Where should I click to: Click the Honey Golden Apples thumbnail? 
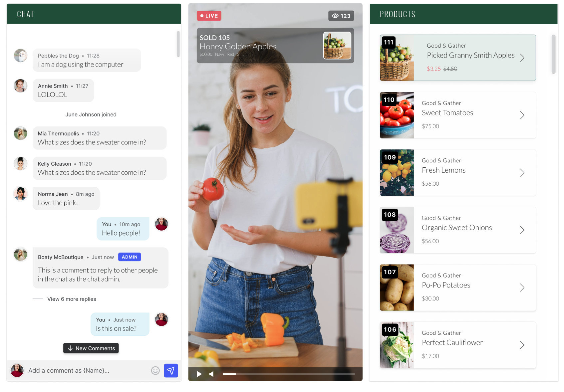click(337, 46)
